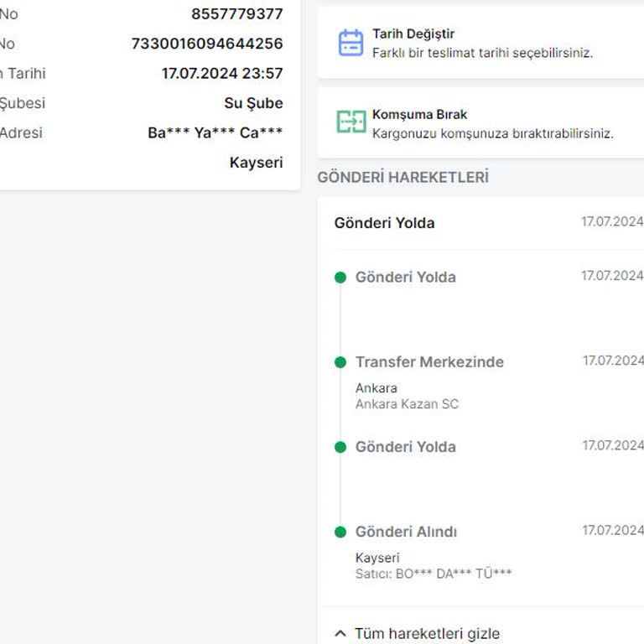Click the green dot for Gönderi Alındı
Screen dimensions: 644x644
[340, 532]
